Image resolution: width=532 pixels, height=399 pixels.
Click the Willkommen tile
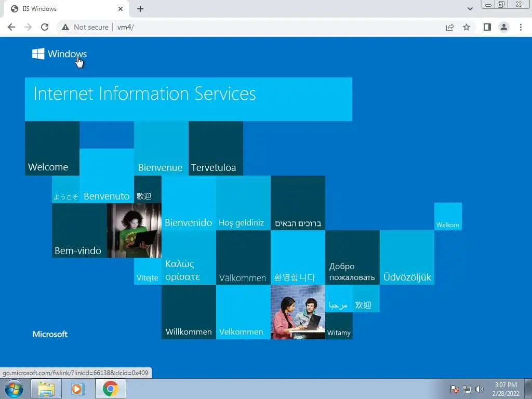[x=189, y=312]
